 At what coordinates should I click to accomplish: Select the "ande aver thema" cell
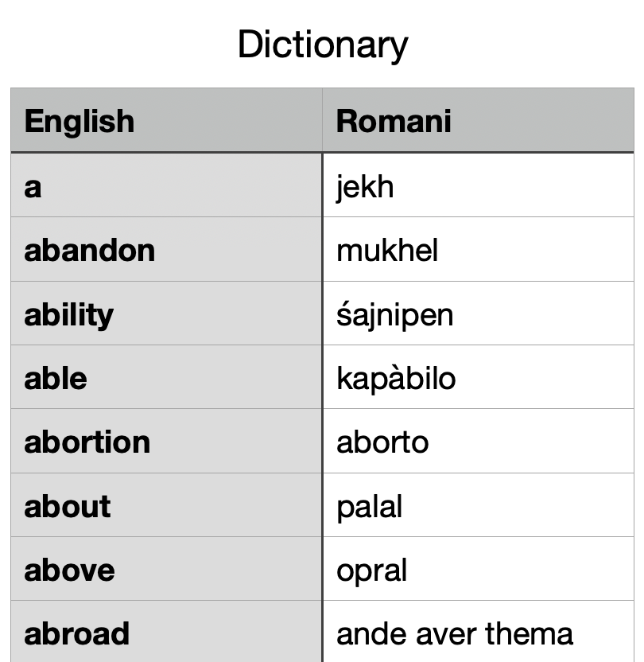coord(477,633)
